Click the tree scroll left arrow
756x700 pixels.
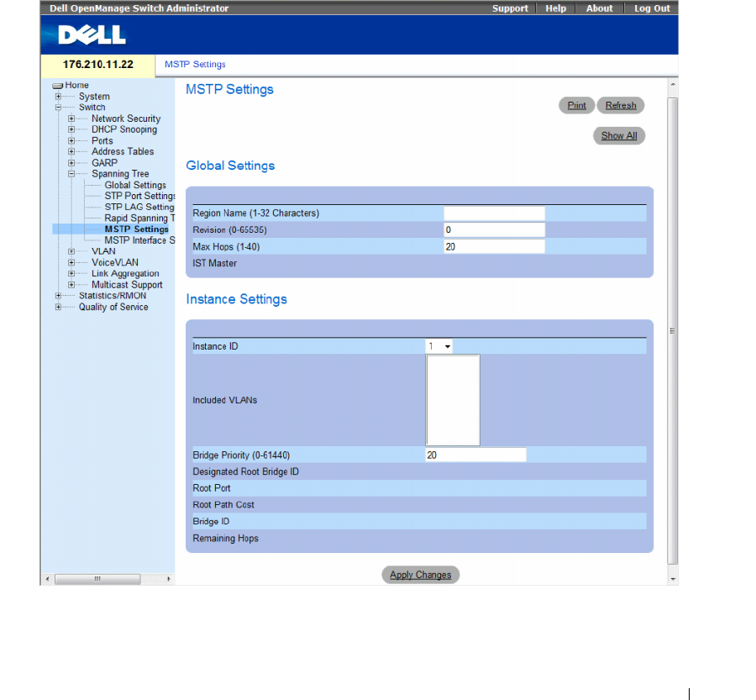coord(47,579)
